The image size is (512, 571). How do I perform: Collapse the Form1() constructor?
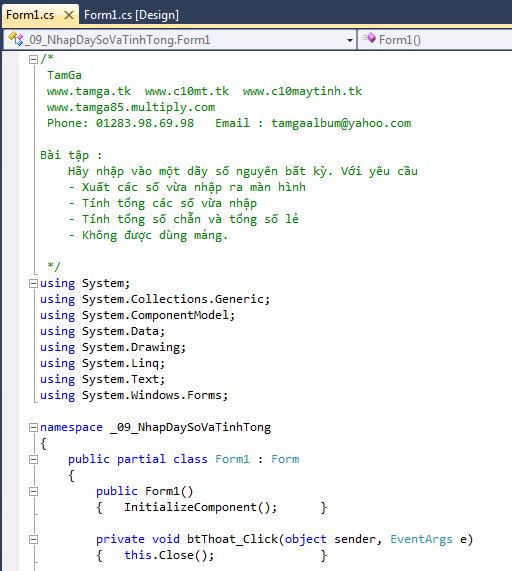coord(33,491)
